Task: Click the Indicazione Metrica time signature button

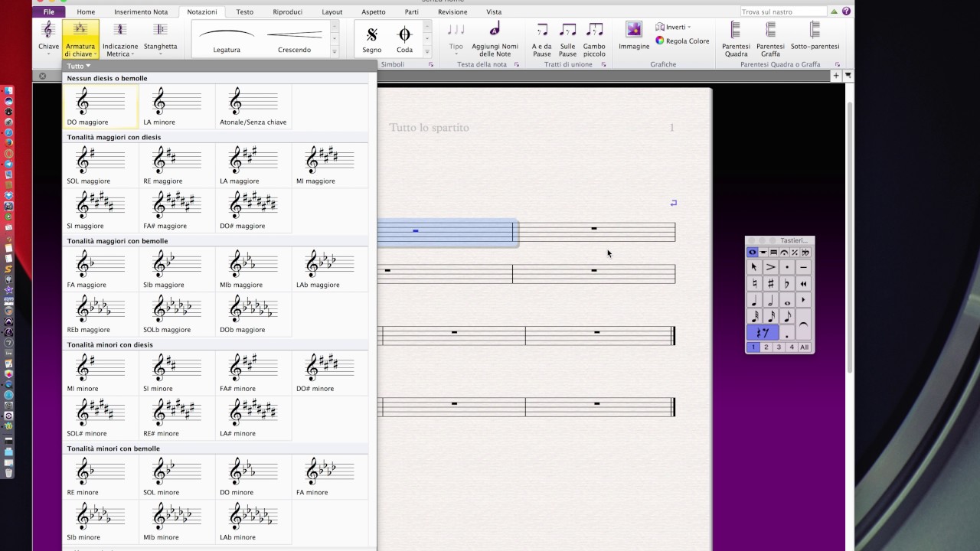Action: [x=120, y=38]
